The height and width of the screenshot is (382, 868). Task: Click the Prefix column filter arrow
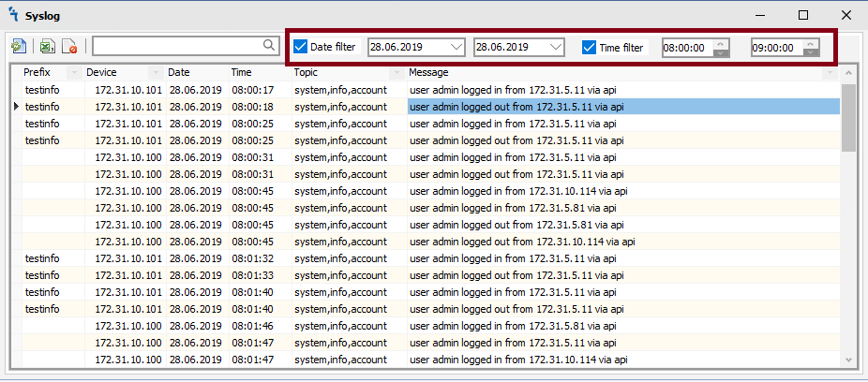[74, 73]
